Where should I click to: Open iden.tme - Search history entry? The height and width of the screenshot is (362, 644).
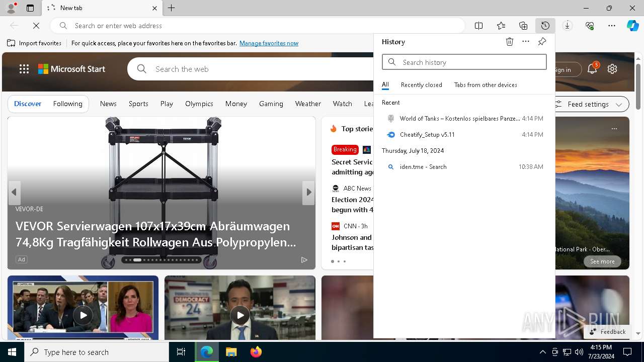point(464,167)
